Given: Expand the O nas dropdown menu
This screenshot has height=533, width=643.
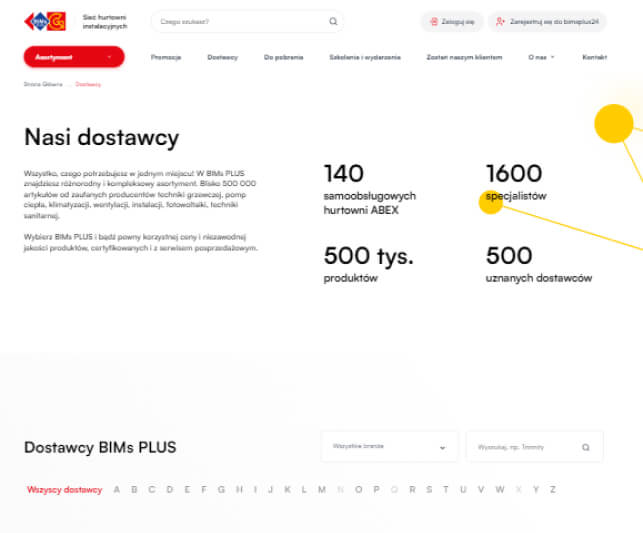Looking at the screenshot, I should click(x=541, y=57).
